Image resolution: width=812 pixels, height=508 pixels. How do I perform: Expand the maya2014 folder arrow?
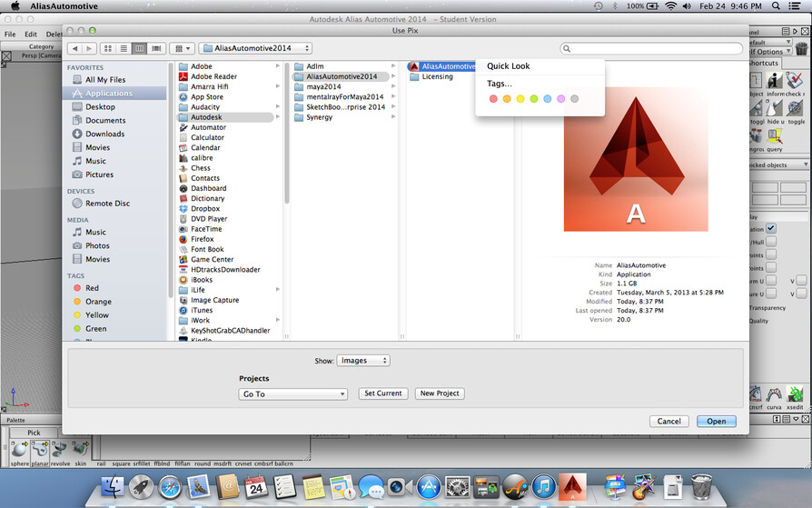[393, 86]
